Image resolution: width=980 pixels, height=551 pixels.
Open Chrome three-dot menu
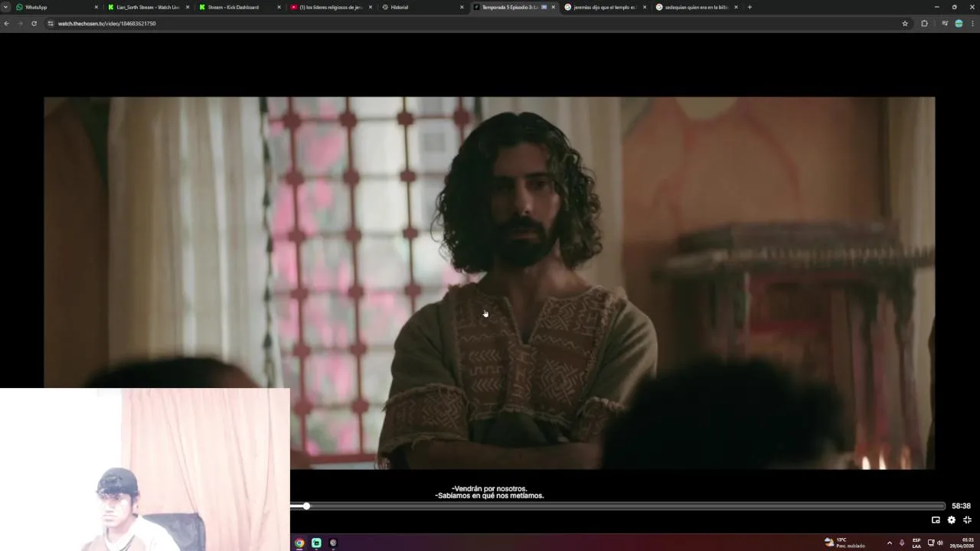click(972, 24)
